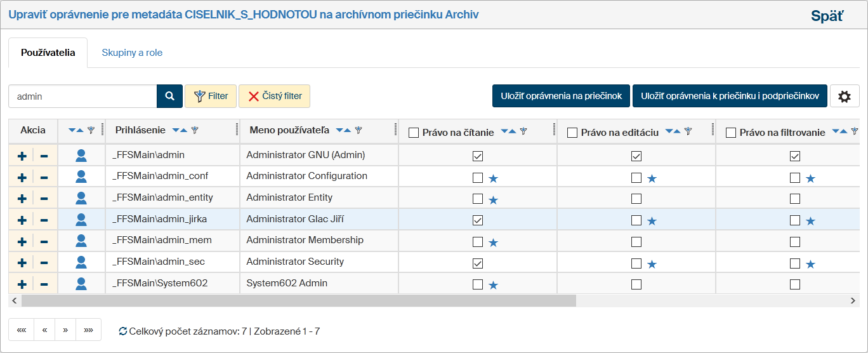Viewport: 868px width, 353px height.
Task: Sort by Meno používateľa column arrows
Action: pyautogui.click(x=343, y=130)
